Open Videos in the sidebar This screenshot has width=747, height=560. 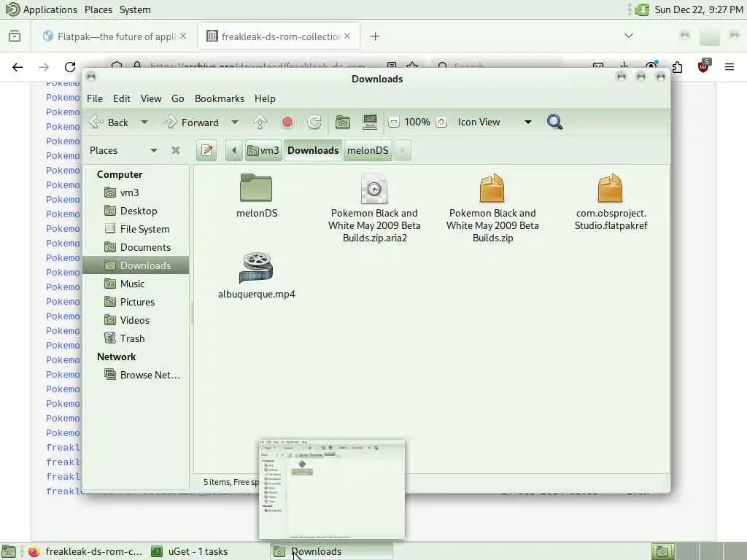136,320
